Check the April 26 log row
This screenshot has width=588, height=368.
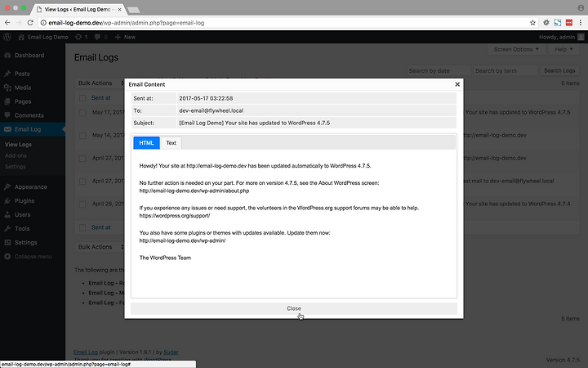click(x=82, y=204)
